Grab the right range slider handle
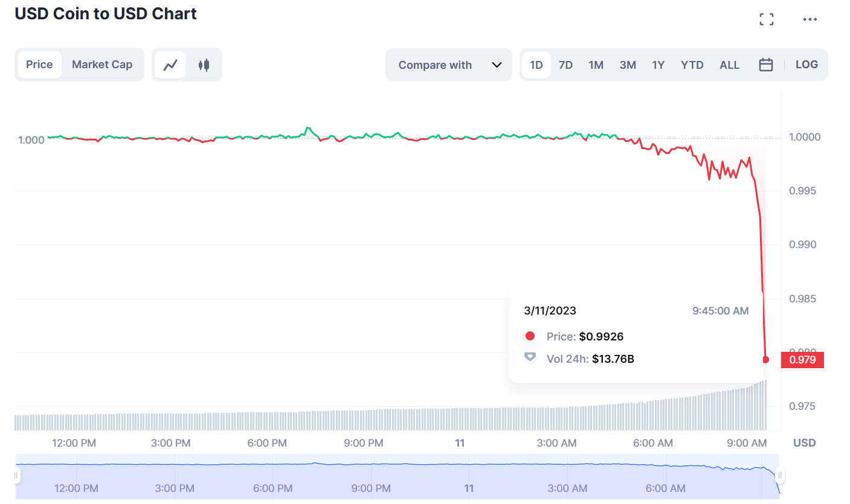This screenshot has width=850, height=504. (x=779, y=476)
